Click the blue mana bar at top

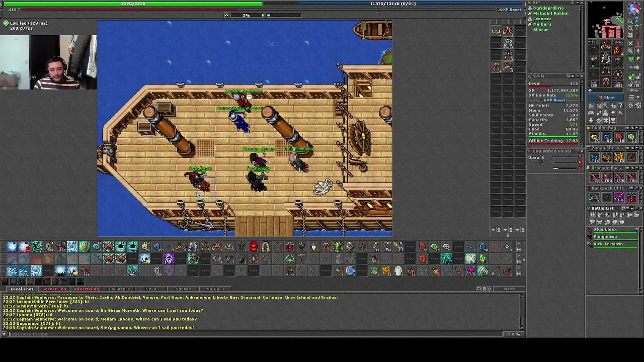coord(392,4)
